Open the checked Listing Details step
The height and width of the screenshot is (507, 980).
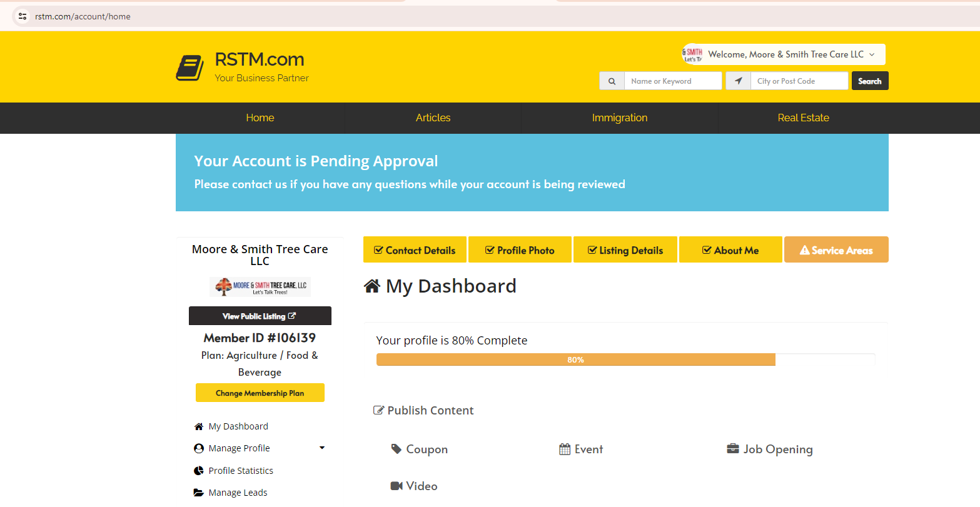point(625,250)
